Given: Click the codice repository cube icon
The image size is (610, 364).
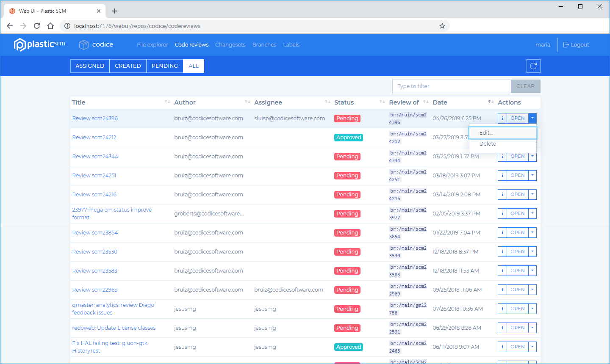Looking at the screenshot, I should [x=84, y=44].
